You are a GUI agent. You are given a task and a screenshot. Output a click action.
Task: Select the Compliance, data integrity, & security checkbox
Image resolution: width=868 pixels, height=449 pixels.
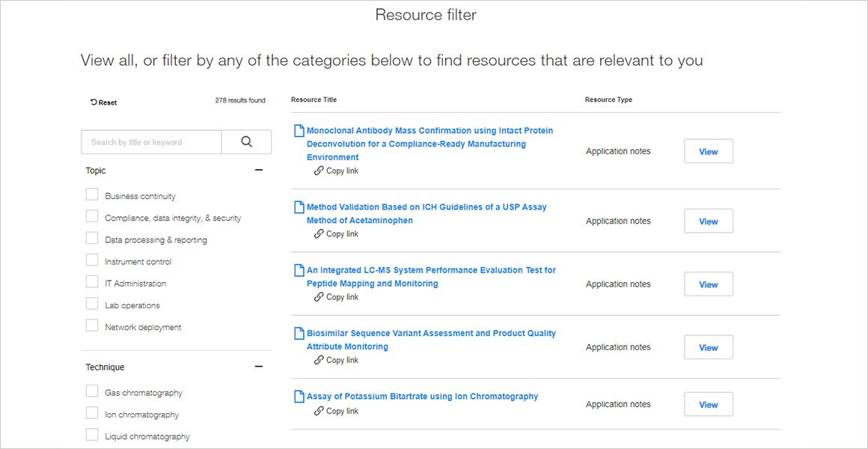point(91,216)
